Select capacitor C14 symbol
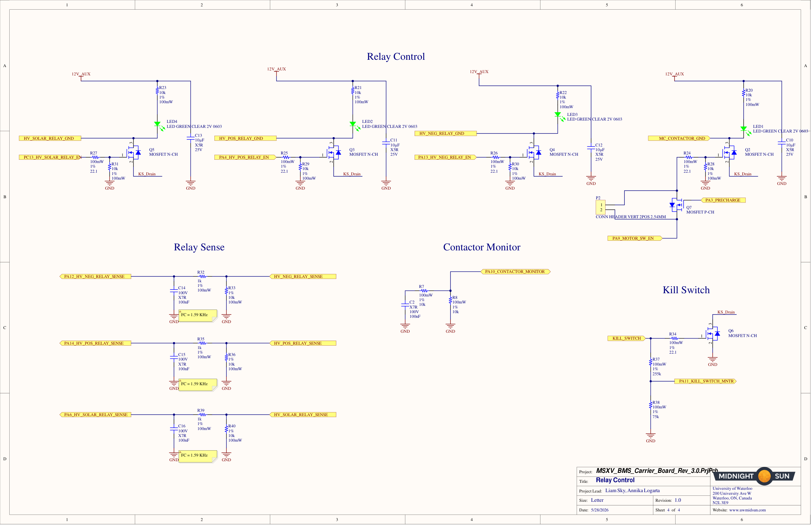This screenshot has height=526, width=812. [x=174, y=291]
